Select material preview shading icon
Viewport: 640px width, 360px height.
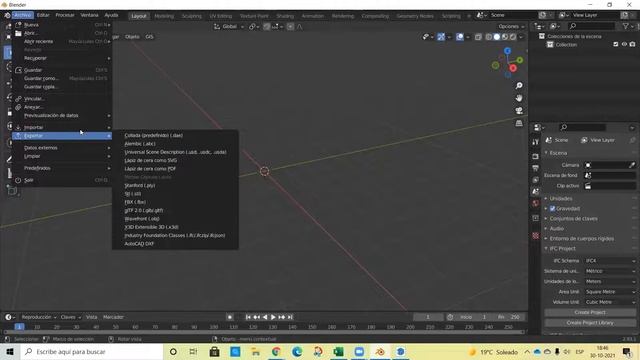click(x=505, y=37)
